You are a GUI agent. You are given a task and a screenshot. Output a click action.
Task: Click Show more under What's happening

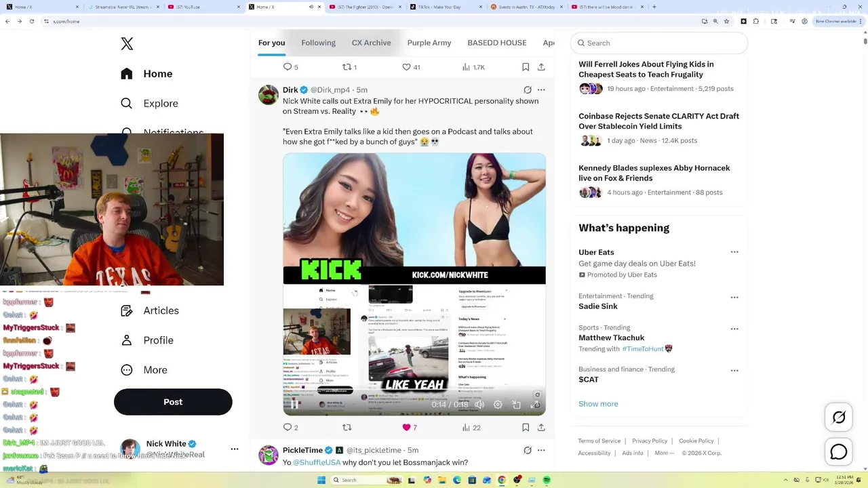[598, 404]
